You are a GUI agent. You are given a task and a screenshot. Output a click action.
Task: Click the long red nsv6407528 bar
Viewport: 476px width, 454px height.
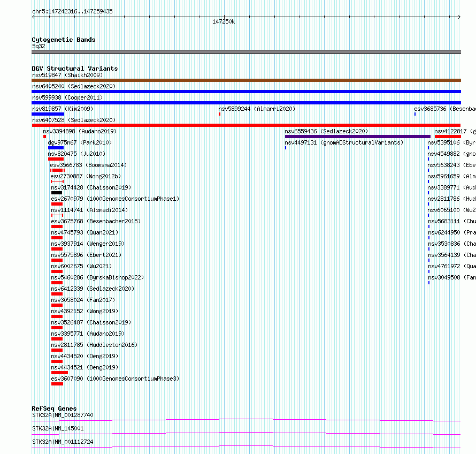point(246,125)
